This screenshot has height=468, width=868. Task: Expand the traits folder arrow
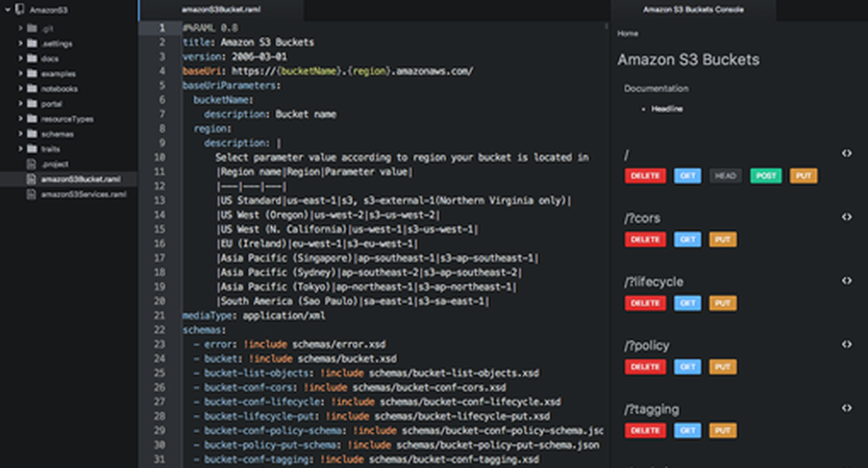[21, 148]
